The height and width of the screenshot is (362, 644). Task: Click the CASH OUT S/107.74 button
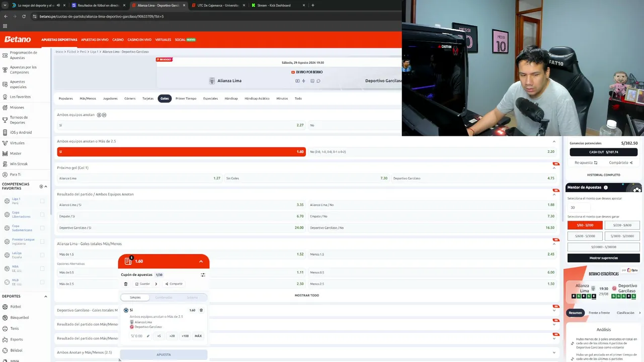coord(604,152)
